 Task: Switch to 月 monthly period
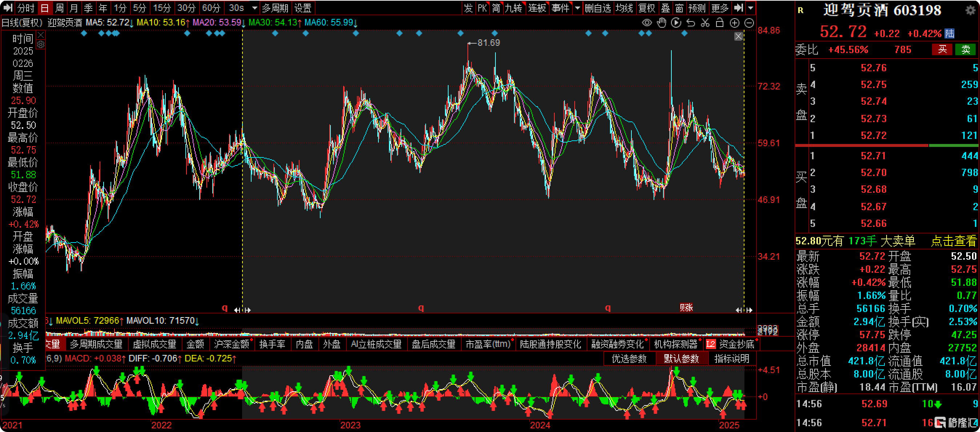click(74, 8)
